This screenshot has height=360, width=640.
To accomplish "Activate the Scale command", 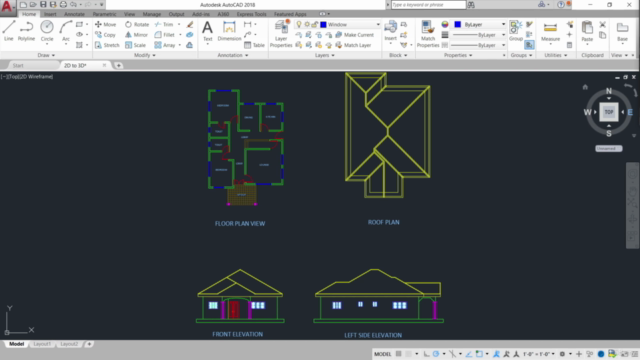I will (x=136, y=45).
